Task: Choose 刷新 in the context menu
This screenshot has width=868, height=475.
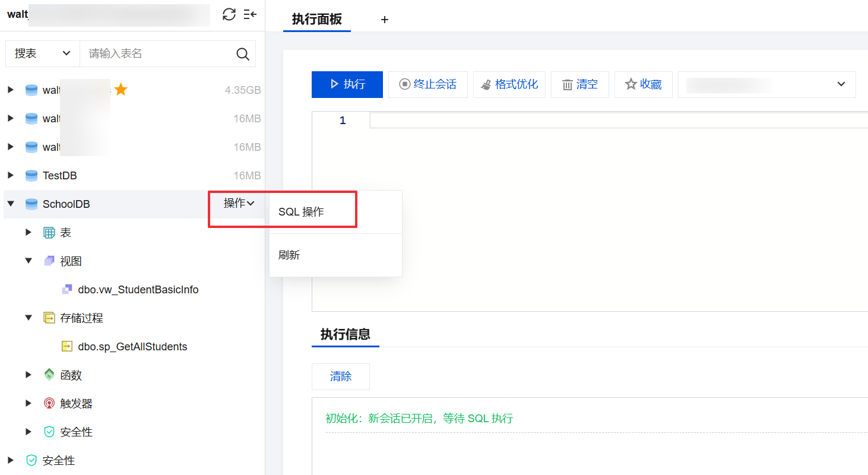Action: click(289, 255)
